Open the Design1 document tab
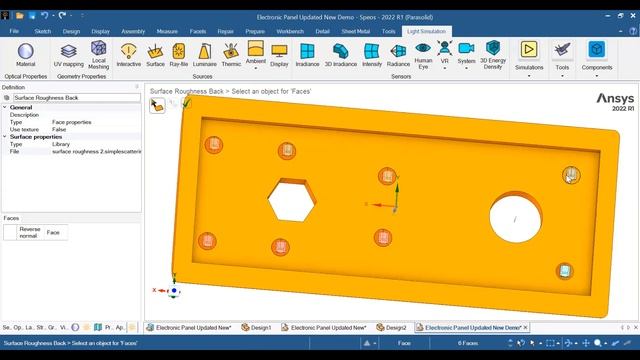Screen dimensions: 640x360 [x=256, y=327]
